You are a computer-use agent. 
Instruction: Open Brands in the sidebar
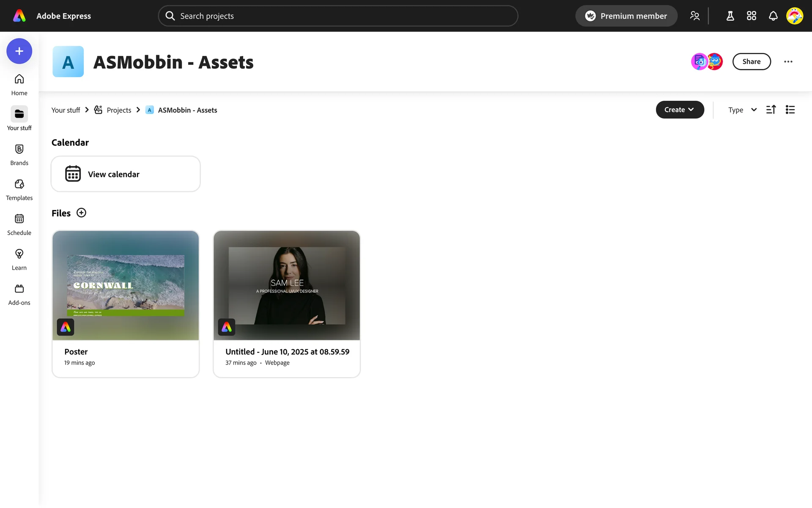pyautogui.click(x=19, y=154)
